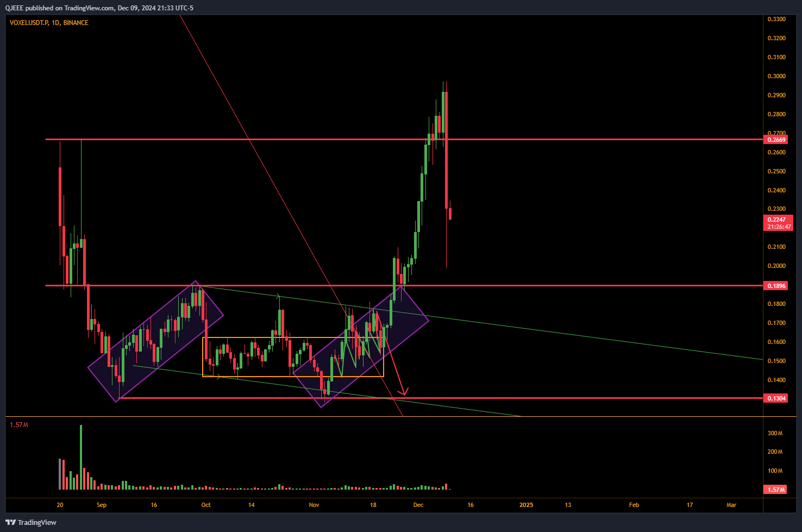Click the 0.1304 price level tag
Viewport: 802px width, 532px height.
tap(776, 398)
